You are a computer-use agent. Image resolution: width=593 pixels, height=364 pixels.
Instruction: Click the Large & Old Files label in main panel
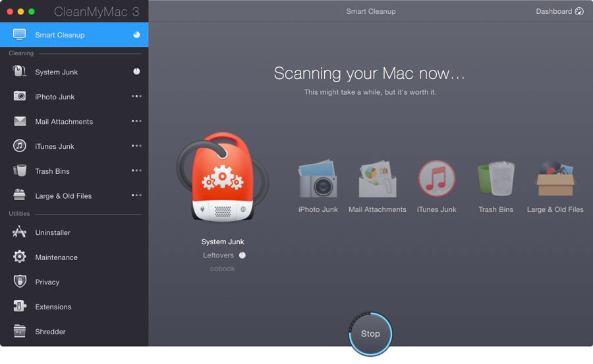[x=555, y=209]
